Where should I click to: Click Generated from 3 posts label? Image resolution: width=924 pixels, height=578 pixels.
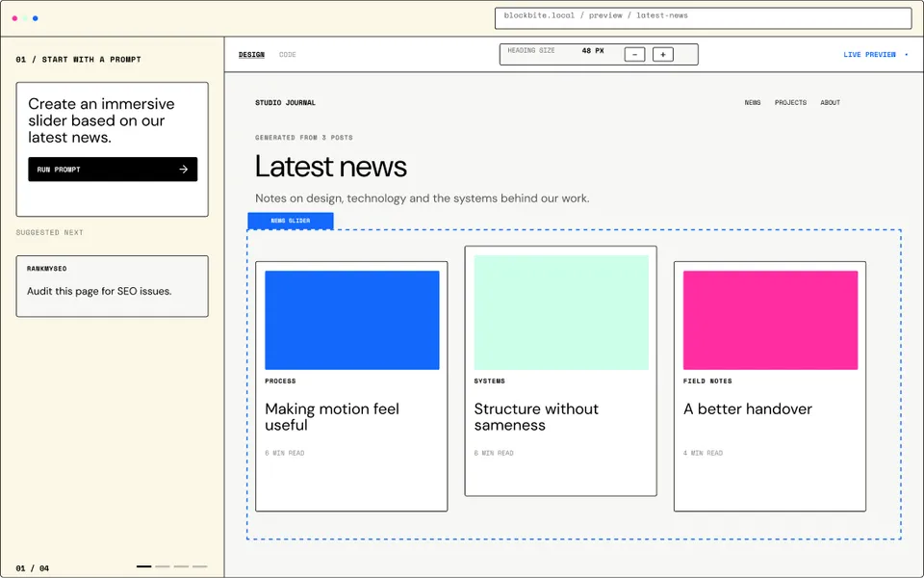pyautogui.click(x=304, y=138)
